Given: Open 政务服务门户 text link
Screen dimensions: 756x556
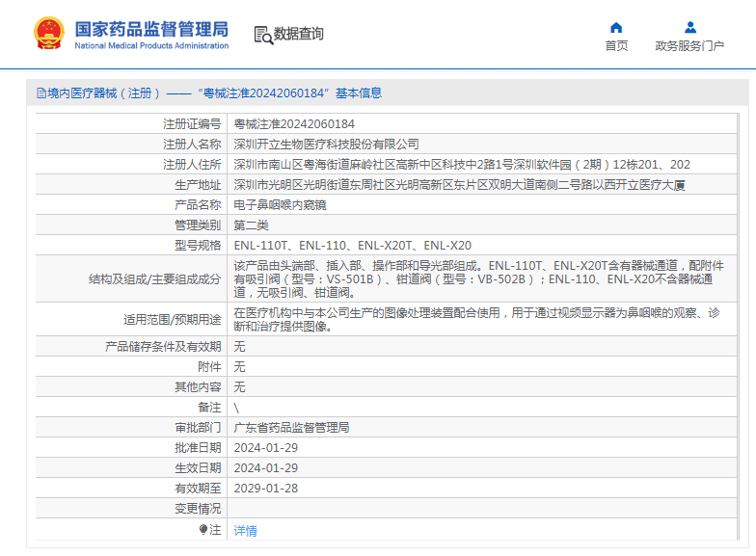Looking at the screenshot, I should click(689, 46).
